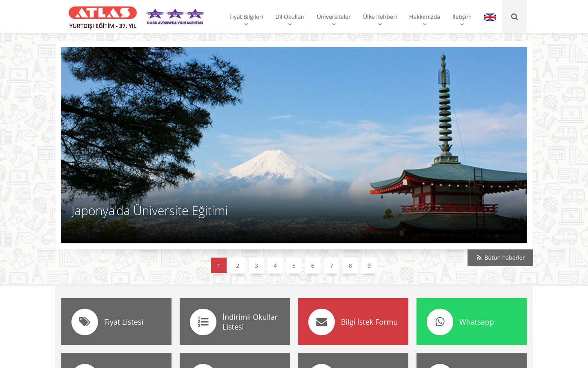Open the Japonya'da Üniversite Eğitimi headline
This screenshot has height=368, width=588.
[x=149, y=211]
